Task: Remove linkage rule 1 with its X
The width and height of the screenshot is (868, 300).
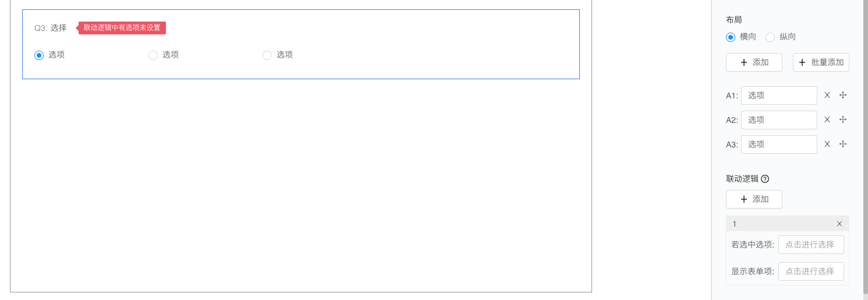Action: point(839,224)
